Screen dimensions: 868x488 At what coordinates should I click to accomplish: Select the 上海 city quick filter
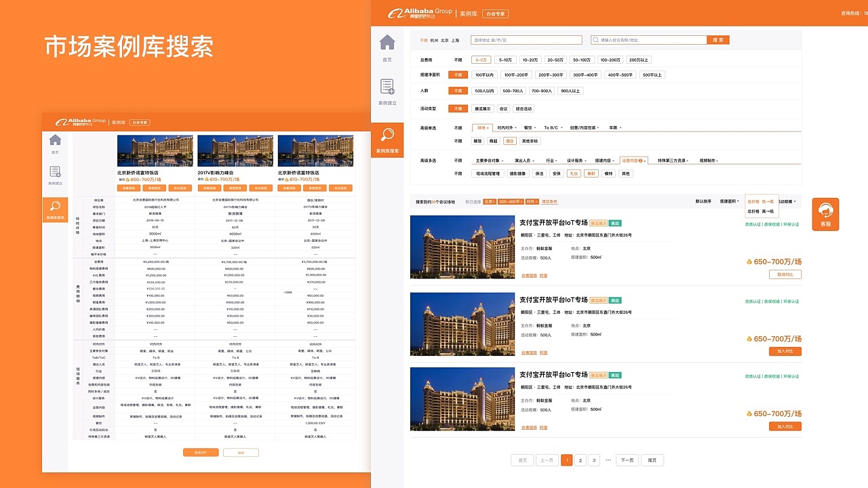[x=455, y=41]
